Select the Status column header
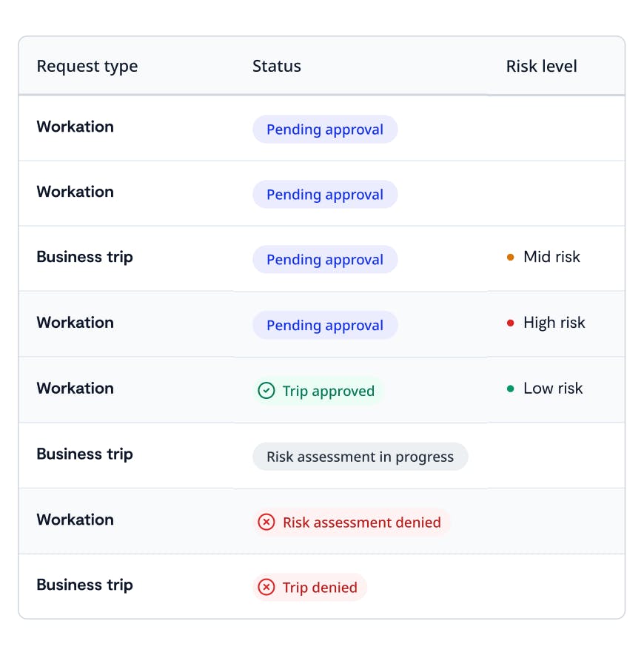 (x=277, y=66)
